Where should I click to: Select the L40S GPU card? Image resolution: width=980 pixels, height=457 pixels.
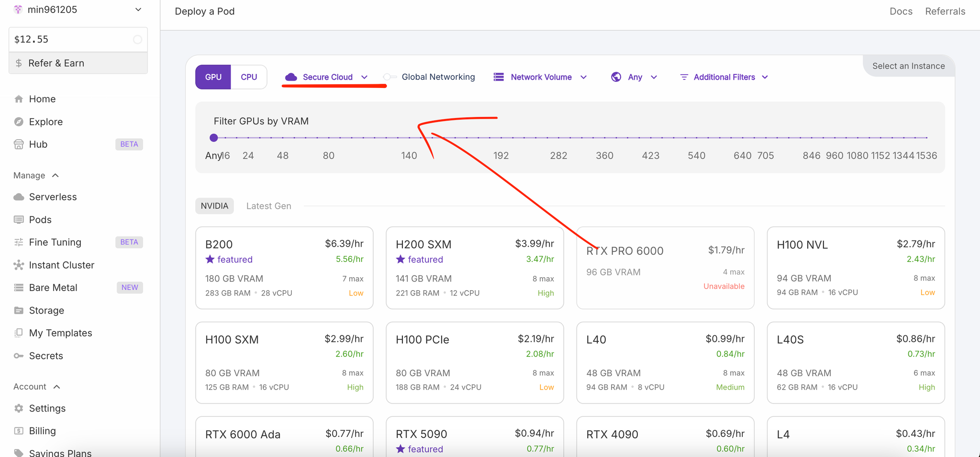(x=856, y=363)
